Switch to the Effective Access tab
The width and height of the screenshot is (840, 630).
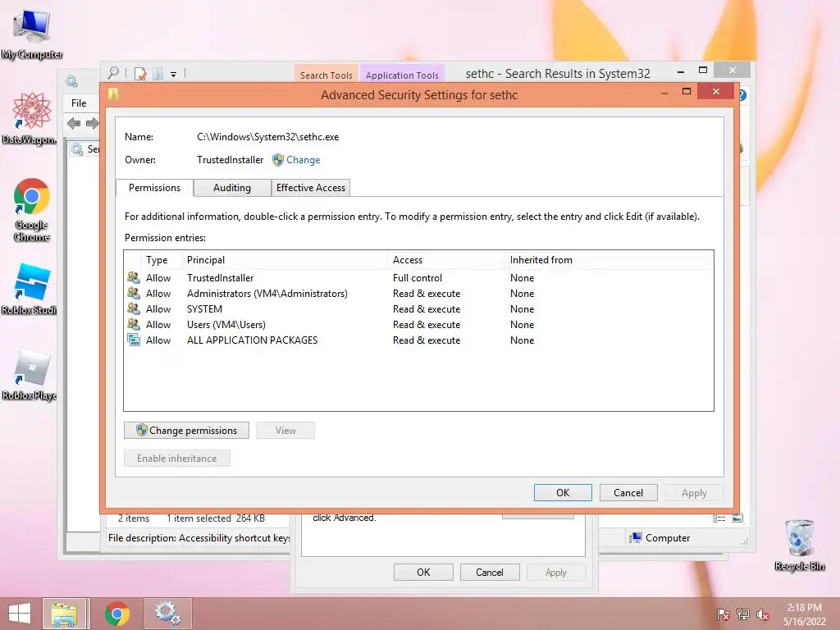(x=311, y=188)
